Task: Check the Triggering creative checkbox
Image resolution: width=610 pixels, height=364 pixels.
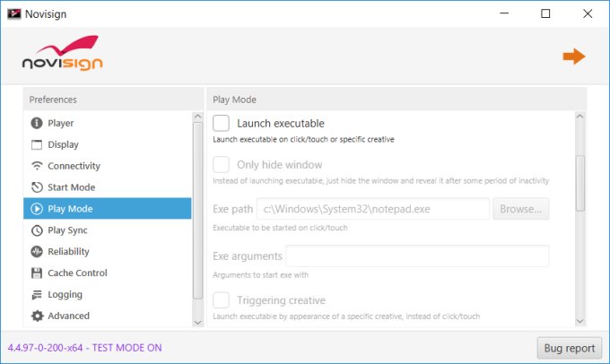Action: pyautogui.click(x=221, y=300)
